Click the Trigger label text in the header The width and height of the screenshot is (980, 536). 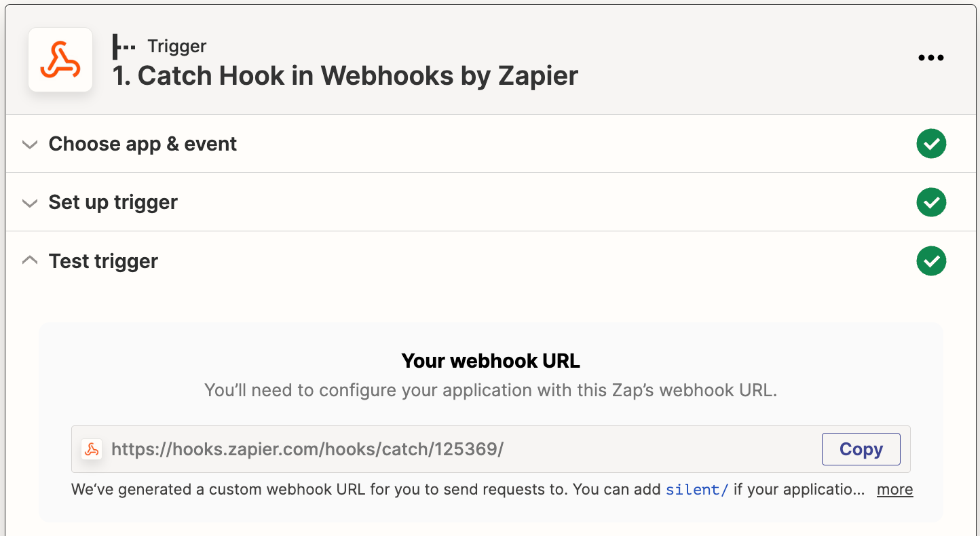pos(177,46)
